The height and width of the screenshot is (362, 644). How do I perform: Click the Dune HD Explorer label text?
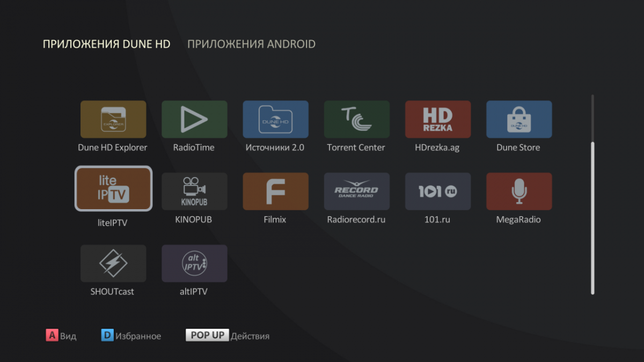pyautogui.click(x=113, y=147)
